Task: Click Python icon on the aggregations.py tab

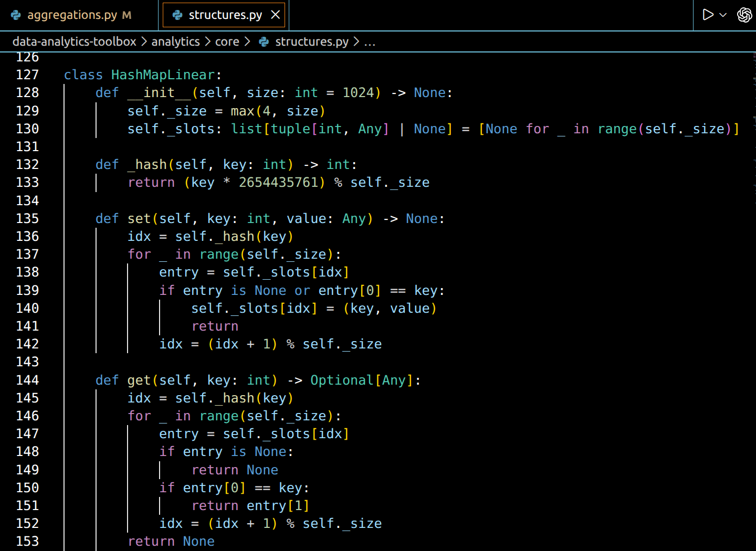Action: pyautogui.click(x=16, y=15)
